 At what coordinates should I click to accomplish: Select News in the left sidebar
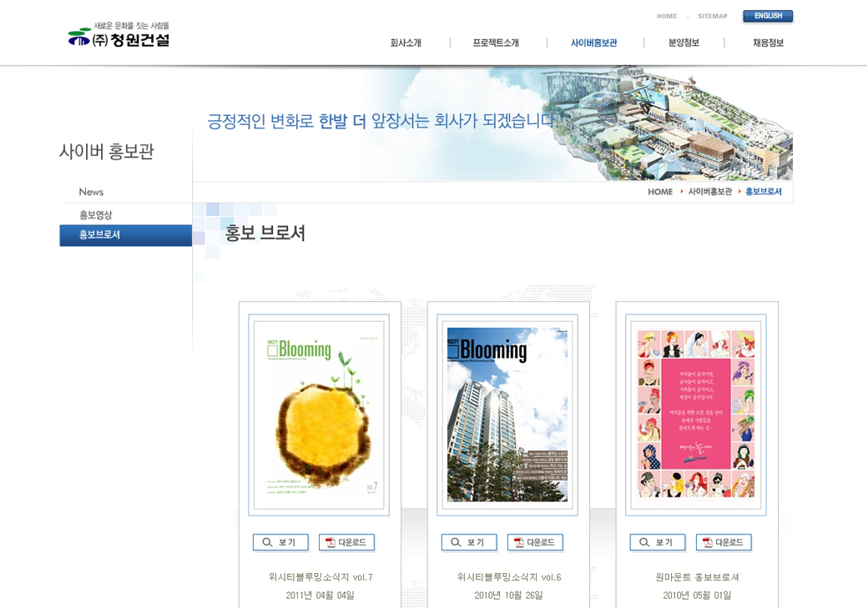pyautogui.click(x=92, y=192)
